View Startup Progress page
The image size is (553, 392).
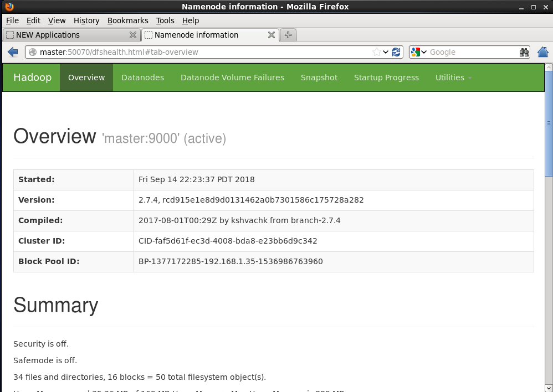point(387,78)
